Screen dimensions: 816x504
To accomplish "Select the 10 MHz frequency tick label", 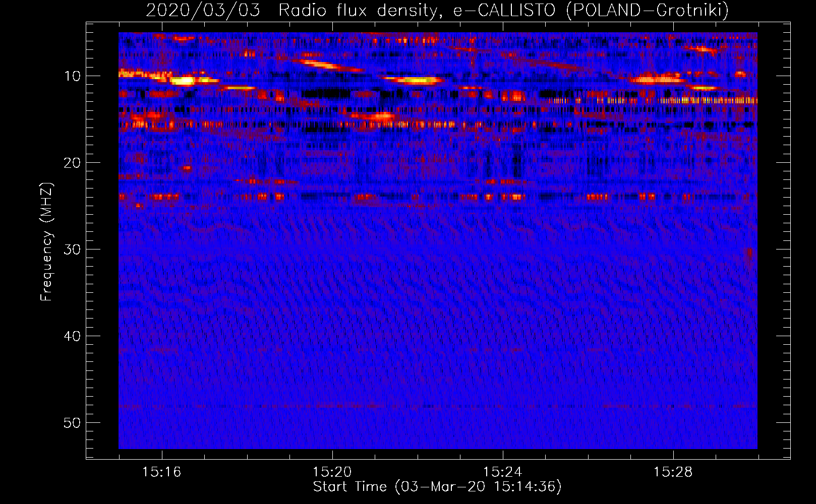I will click(x=72, y=76).
